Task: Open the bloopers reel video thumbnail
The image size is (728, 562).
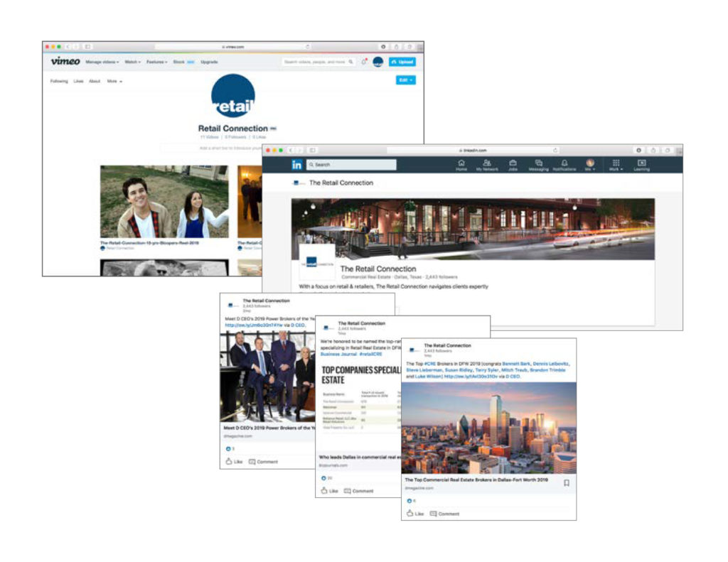Action: (x=164, y=202)
